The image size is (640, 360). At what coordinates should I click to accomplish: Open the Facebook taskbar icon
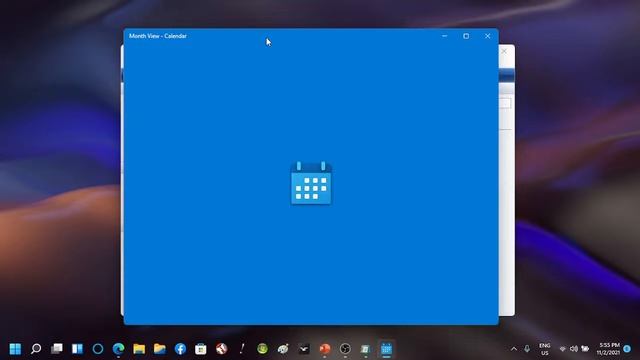[180, 349]
